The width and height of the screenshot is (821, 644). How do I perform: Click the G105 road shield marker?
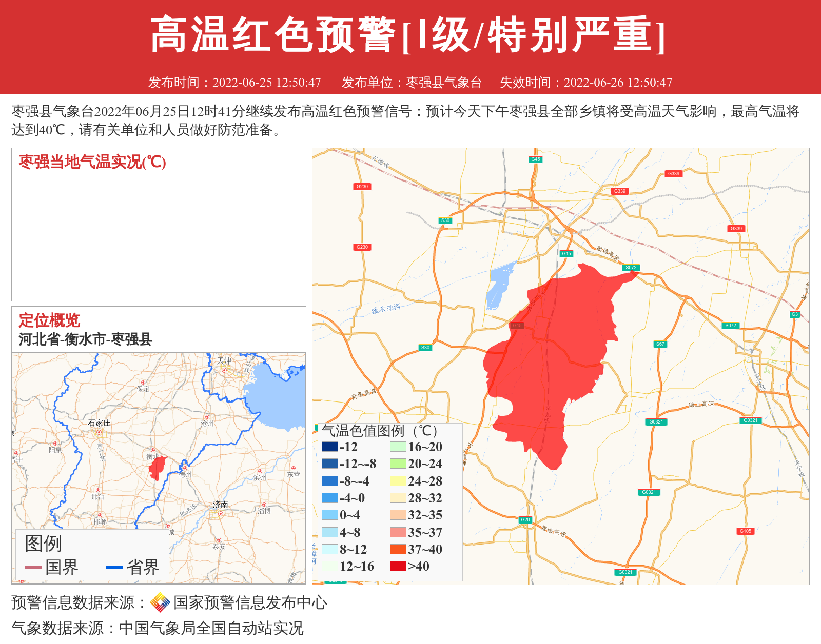(746, 531)
